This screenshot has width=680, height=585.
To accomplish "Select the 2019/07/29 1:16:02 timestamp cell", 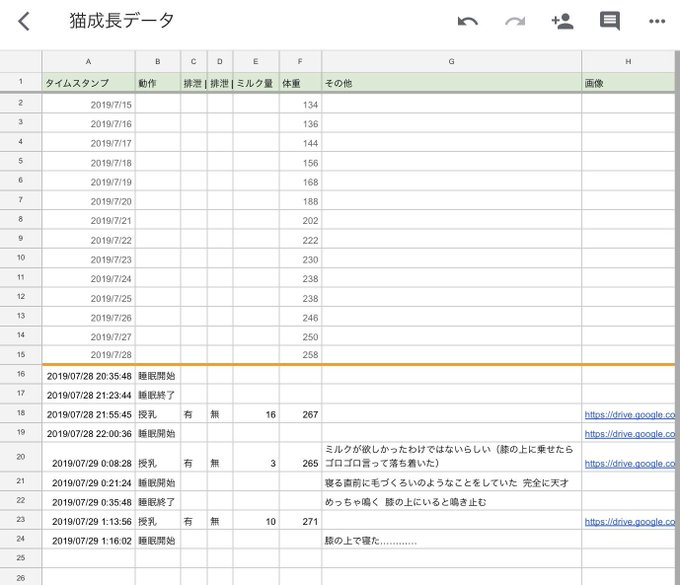I will pos(88,541).
